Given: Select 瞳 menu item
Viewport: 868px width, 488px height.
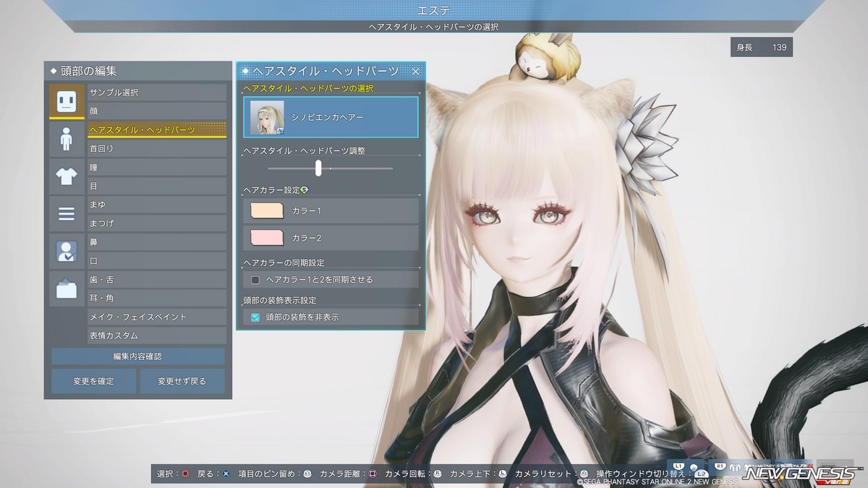Looking at the screenshot, I should (157, 167).
